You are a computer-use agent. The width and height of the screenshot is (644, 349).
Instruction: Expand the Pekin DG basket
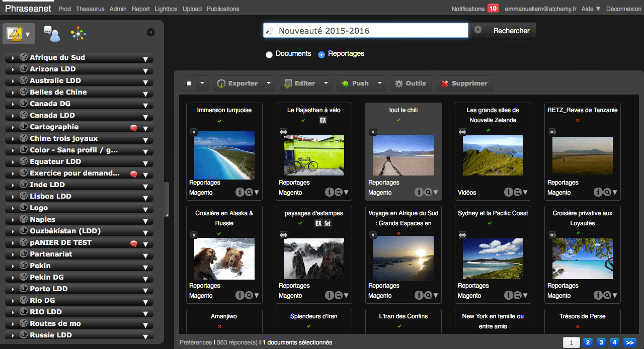[13, 278]
